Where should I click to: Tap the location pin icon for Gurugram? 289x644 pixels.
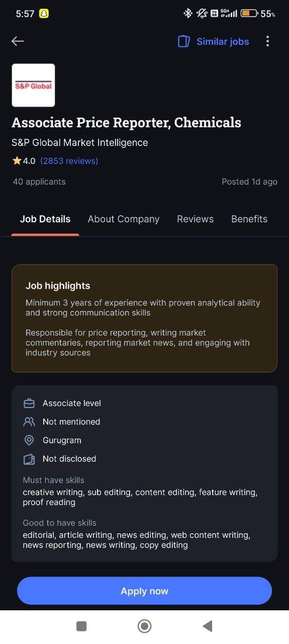[x=29, y=440]
